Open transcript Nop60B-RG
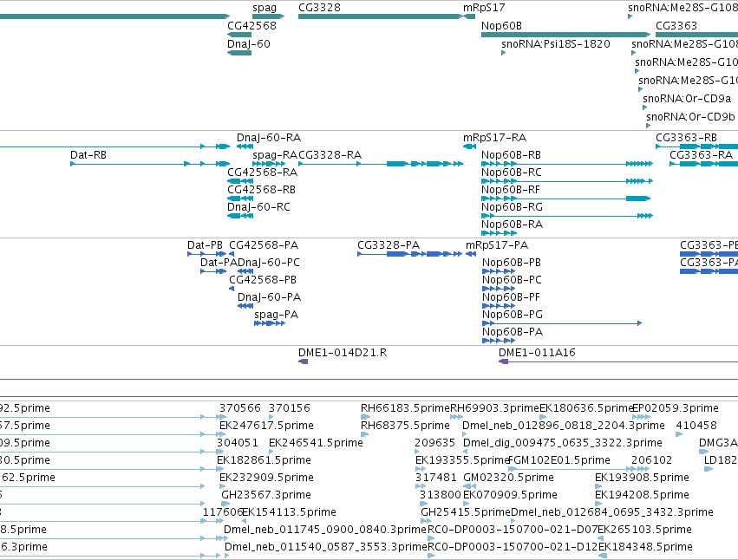 point(512,207)
